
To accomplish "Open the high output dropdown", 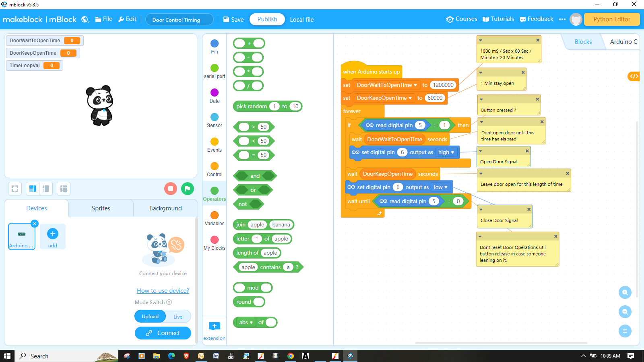I will [x=446, y=152].
